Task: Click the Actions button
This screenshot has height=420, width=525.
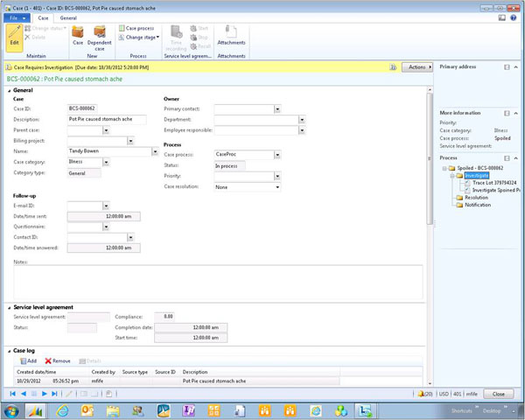Action: tap(416, 66)
